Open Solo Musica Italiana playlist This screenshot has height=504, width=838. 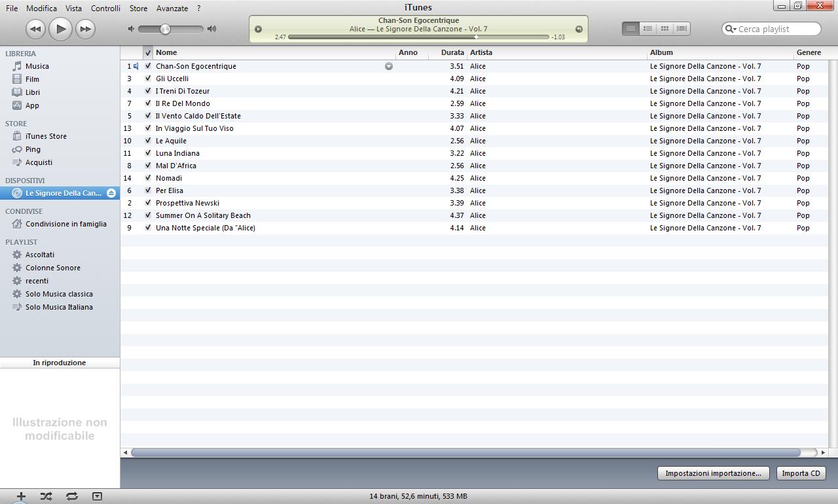click(x=60, y=307)
